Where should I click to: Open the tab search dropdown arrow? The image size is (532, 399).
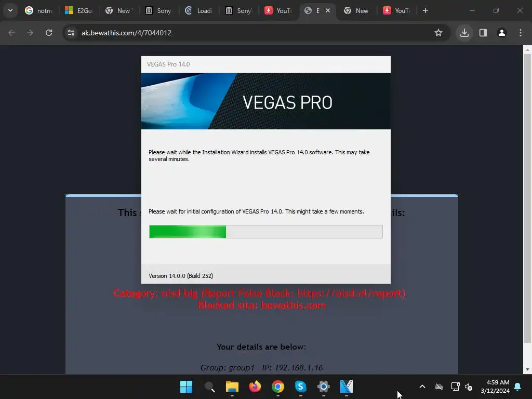[x=10, y=10]
